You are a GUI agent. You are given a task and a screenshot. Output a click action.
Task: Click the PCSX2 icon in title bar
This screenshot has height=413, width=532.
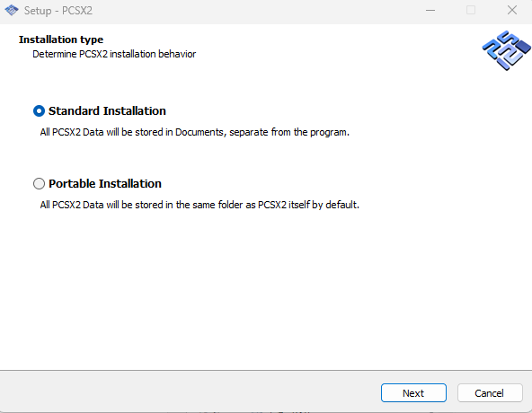[12, 10]
